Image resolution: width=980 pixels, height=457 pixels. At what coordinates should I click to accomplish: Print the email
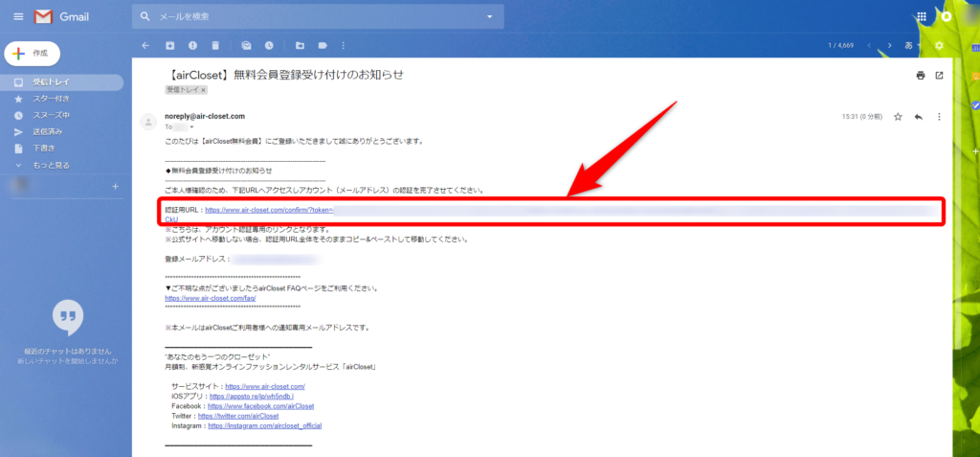point(920,76)
